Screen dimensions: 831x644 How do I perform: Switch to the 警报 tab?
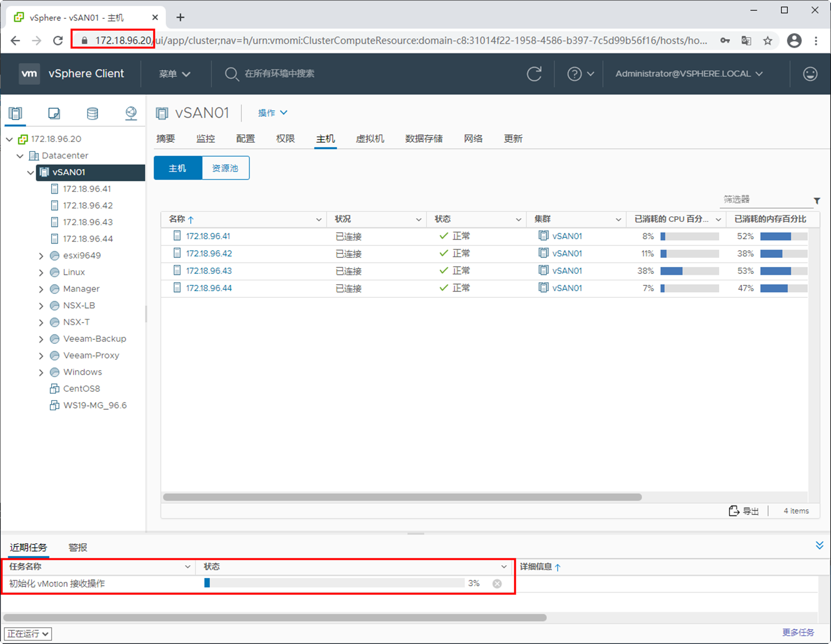(78, 547)
